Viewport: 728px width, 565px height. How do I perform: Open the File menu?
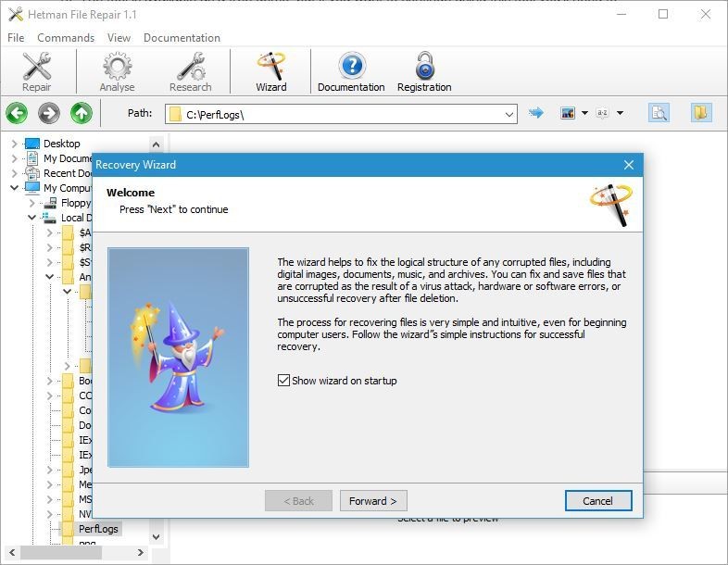16,38
